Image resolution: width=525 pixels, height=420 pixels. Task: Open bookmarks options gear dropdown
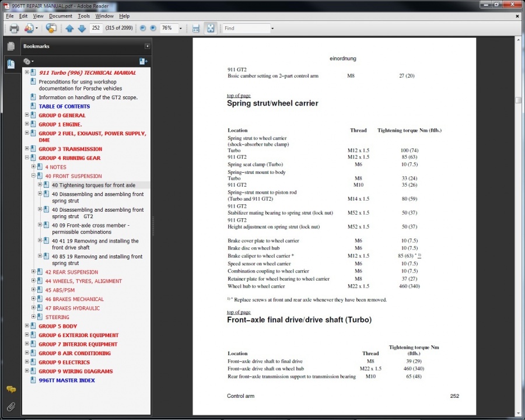[x=28, y=61]
